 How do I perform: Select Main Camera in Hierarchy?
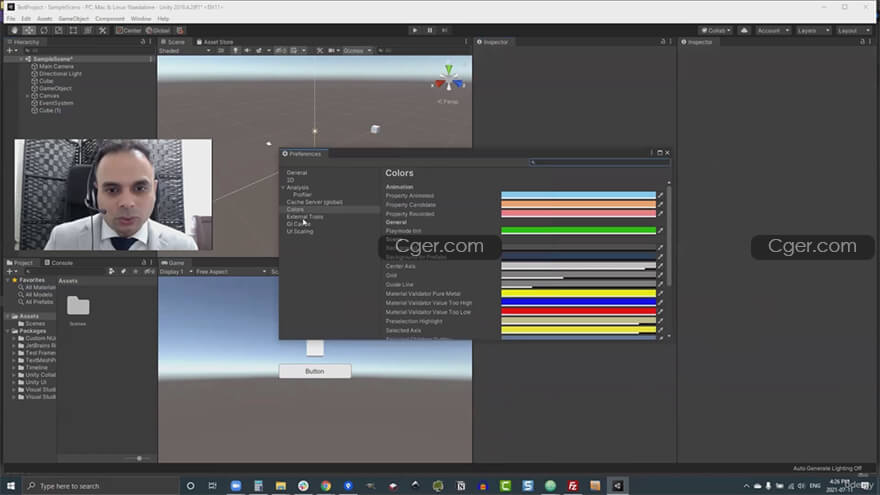point(56,66)
